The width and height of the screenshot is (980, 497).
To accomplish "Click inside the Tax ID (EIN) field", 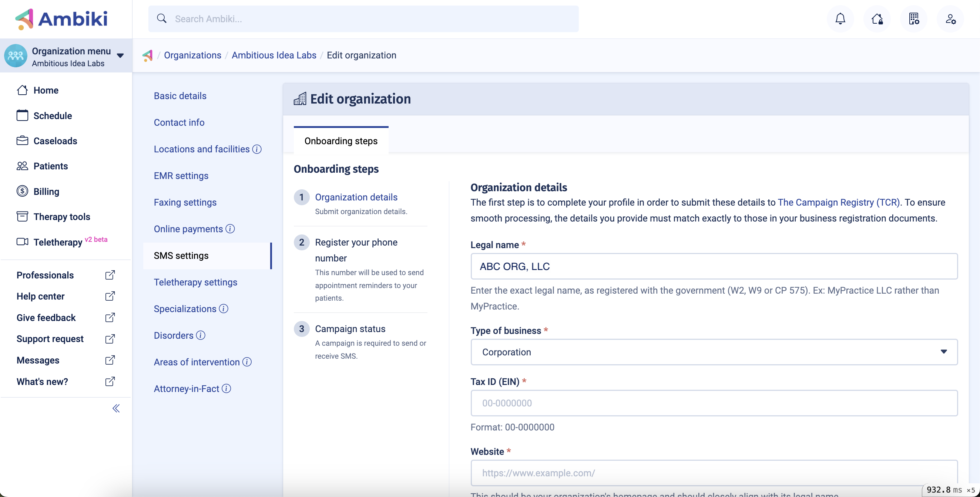I will tap(713, 403).
